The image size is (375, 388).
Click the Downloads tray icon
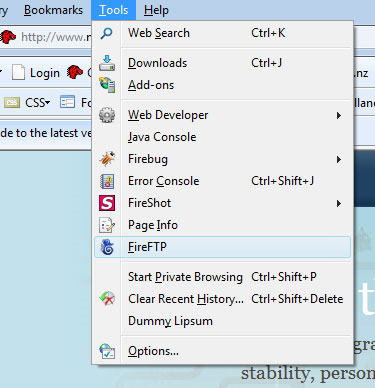pyautogui.click(x=107, y=63)
